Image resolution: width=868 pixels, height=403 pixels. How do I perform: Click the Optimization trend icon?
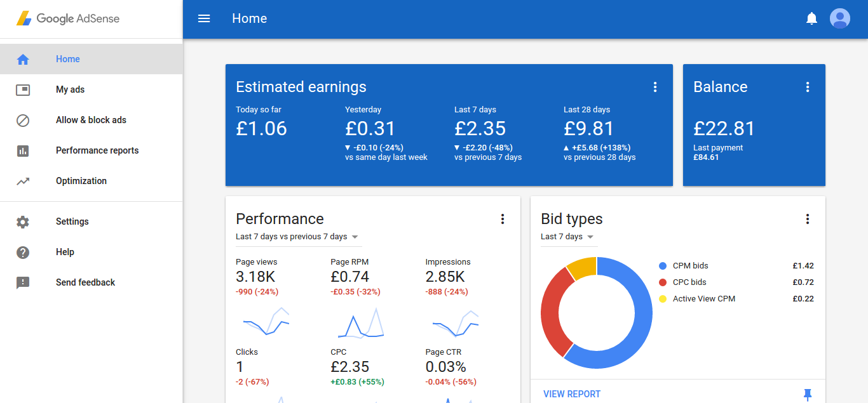23,181
